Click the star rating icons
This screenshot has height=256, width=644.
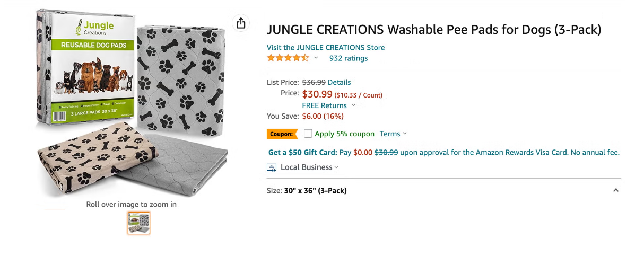[288, 58]
